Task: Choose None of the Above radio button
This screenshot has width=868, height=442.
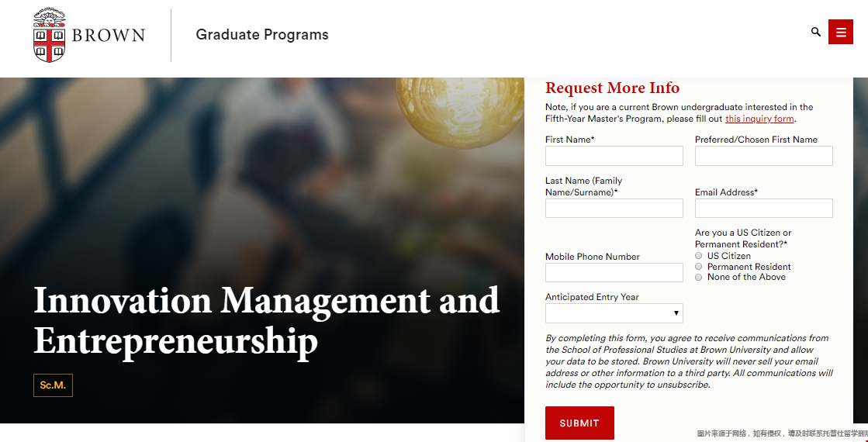Action: point(699,277)
